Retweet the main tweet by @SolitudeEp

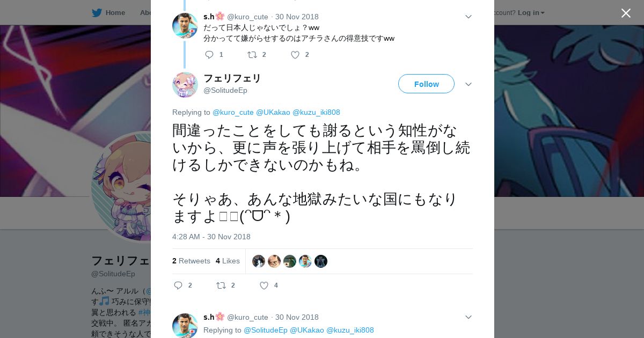pos(221,285)
